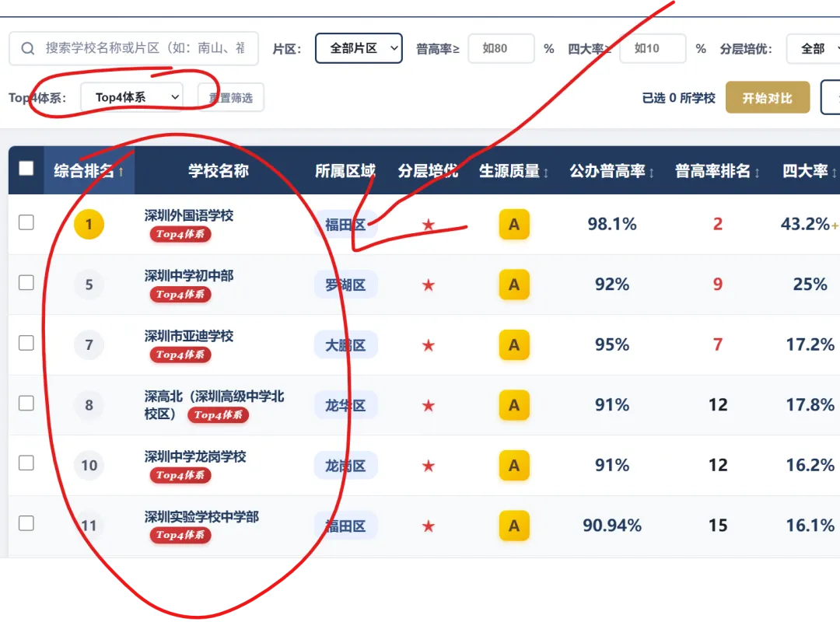840x622 pixels.
Task: Click the A grade badge for 深圳中学龙岗学校
Action: click(x=514, y=466)
